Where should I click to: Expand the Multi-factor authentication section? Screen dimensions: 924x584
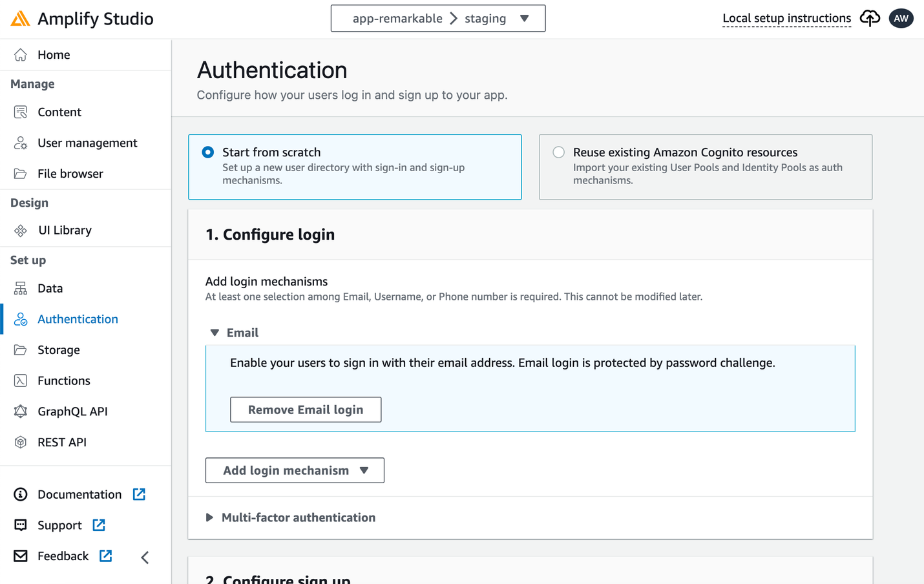(209, 517)
